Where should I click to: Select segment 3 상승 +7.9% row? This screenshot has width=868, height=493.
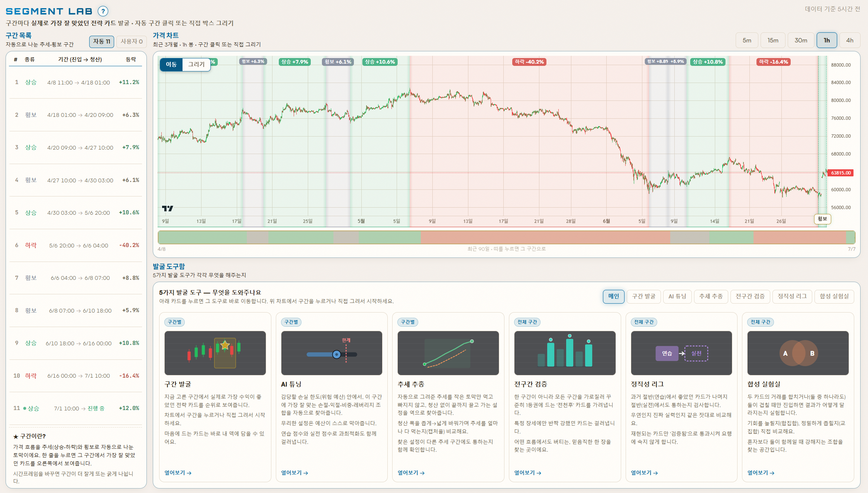click(76, 148)
